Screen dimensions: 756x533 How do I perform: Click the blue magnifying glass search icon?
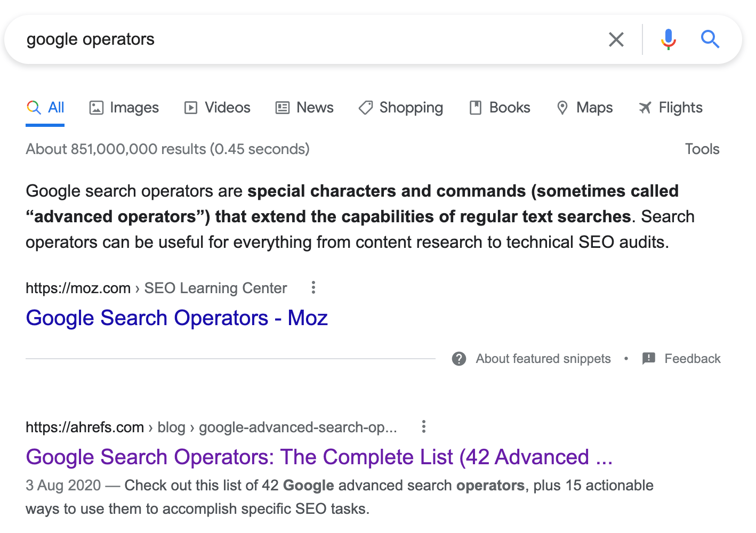[x=710, y=39]
